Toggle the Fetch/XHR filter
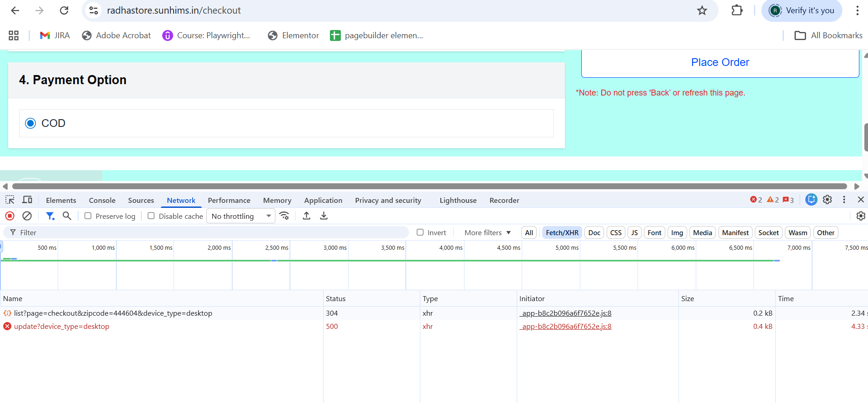The image size is (868, 403). click(x=562, y=232)
